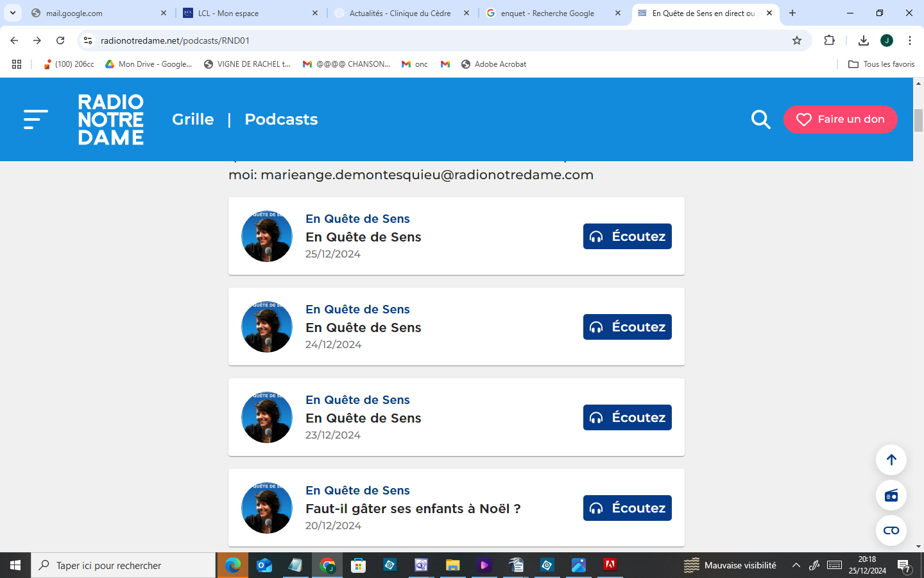This screenshot has width=924, height=578.
Task: Open 'Faut-il gâter ses enfants à Noël ?' title
Action: [x=413, y=509]
